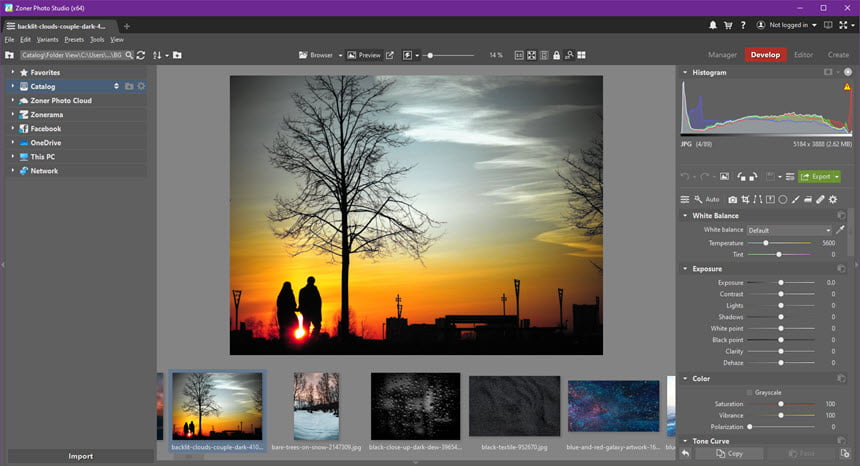Open help via the question mark icon
Screen dimensions: 860x466
coord(743,25)
